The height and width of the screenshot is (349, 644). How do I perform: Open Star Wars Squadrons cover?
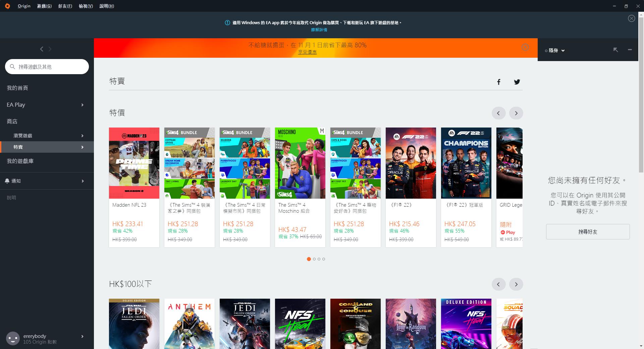pos(509,324)
